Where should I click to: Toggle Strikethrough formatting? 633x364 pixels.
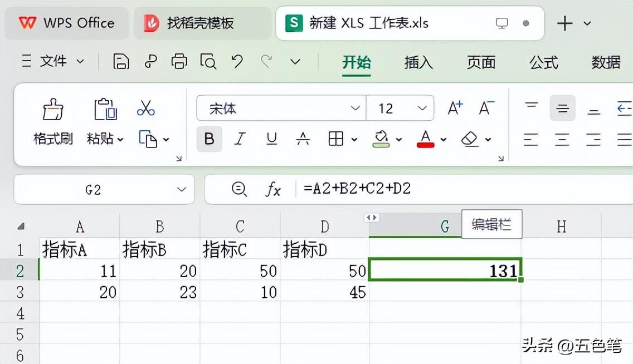coord(303,139)
